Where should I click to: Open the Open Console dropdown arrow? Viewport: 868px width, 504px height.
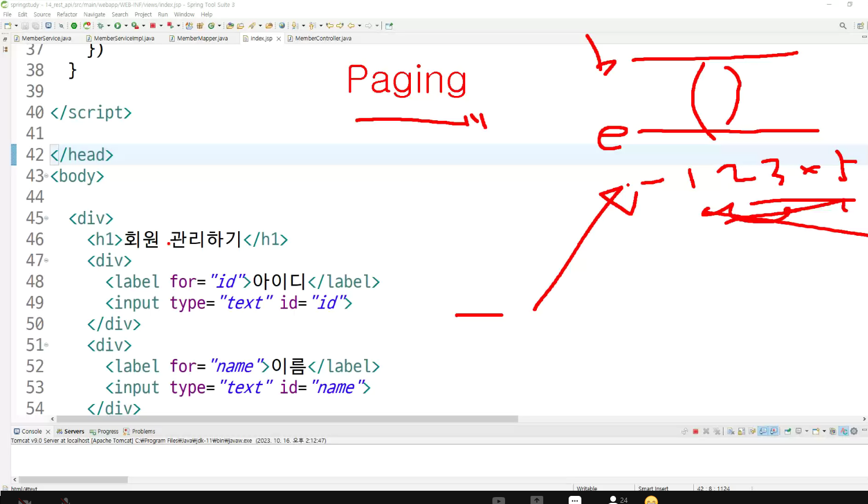tap(824, 431)
